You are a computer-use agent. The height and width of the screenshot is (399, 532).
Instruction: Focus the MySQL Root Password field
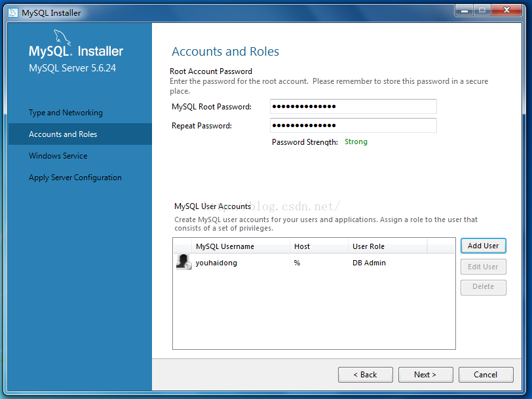coord(353,107)
